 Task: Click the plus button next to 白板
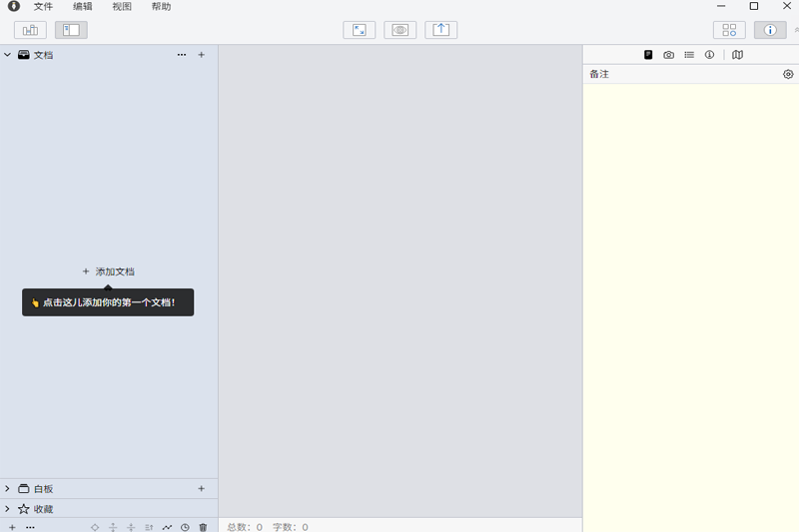coord(201,489)
